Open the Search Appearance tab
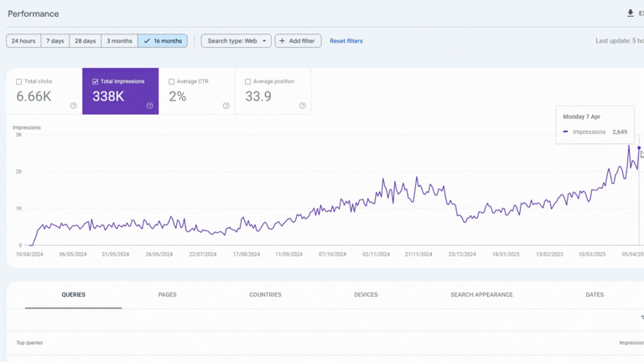 coord(481,295)
